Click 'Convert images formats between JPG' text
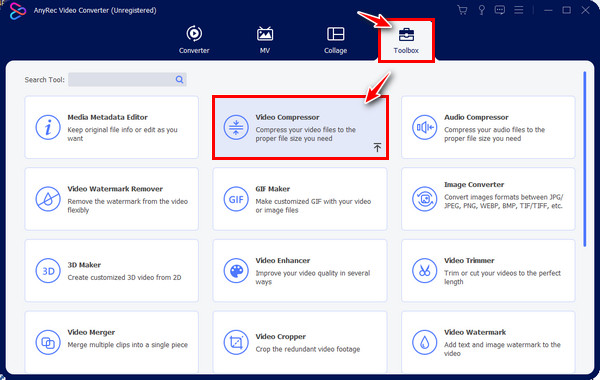The height and width of the screenshot is (380, 600). pyautogui.click(x=504, y=201)
